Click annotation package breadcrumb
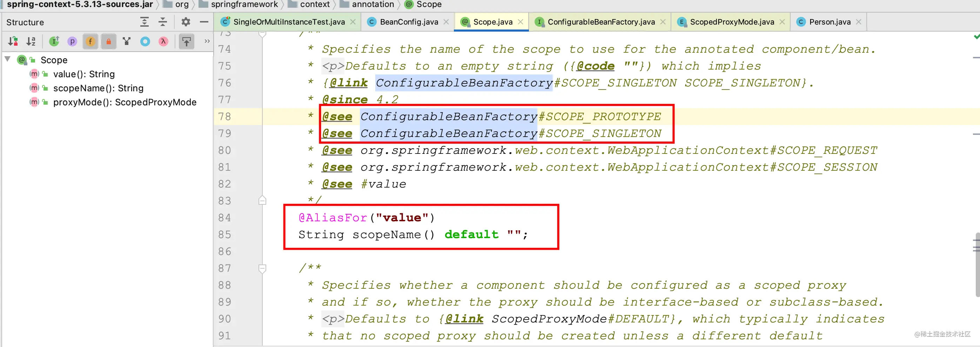The image size is (980, 347). 367,4
